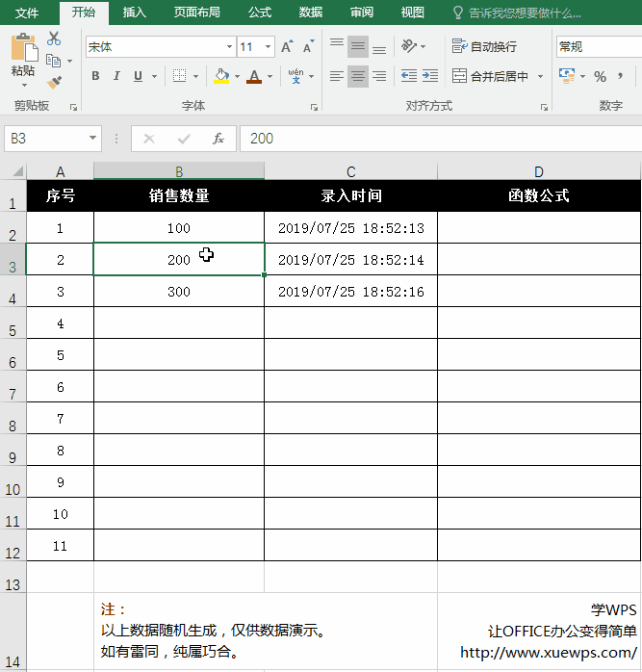Viewport: 642px width, 672px height.
Task: Select cell with value 300
Action: click(179, 292)
